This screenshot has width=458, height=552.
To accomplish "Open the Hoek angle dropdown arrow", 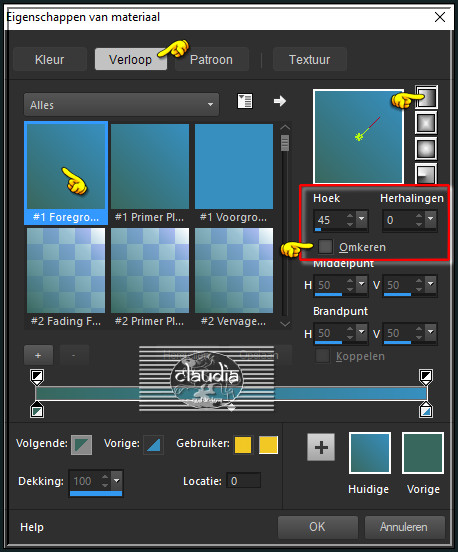I will click(362, 219).
